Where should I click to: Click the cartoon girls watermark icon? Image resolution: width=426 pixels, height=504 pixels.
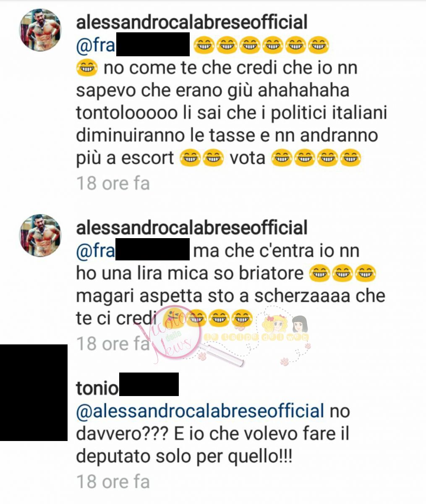coord(285,324)
